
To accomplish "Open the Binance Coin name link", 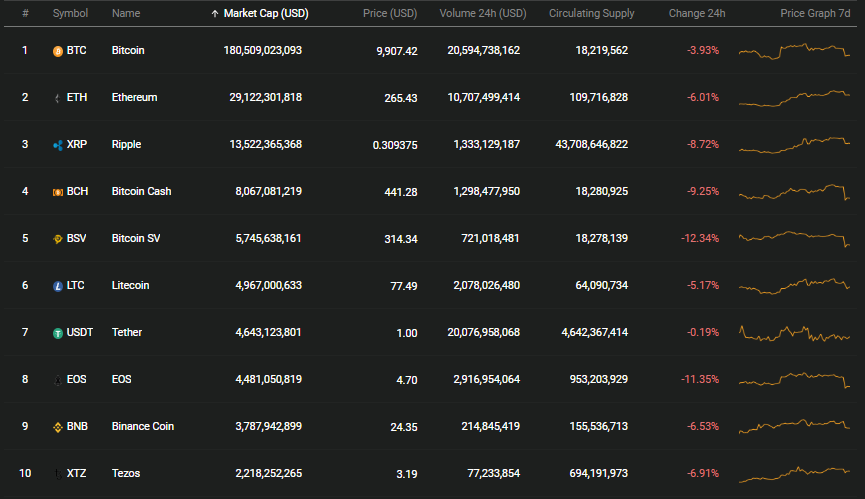I will point(142,426).
